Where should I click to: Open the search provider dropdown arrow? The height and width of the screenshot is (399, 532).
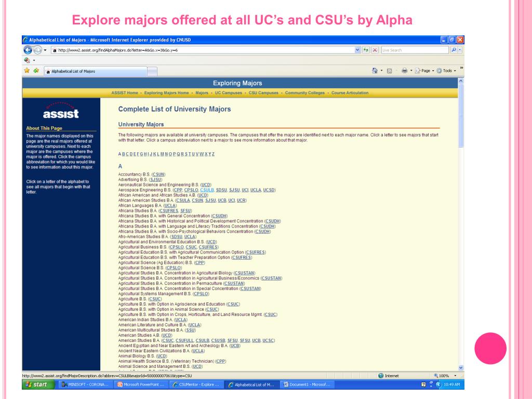[460, 50]
